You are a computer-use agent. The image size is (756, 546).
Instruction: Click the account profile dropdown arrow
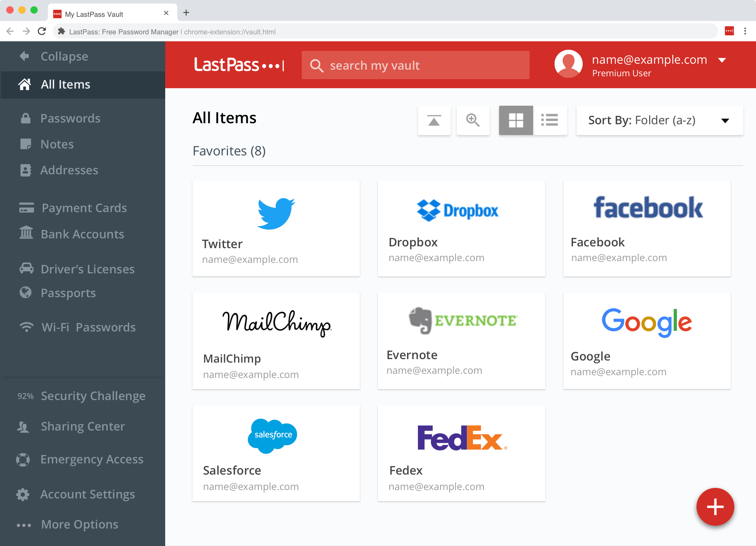(723, 59)
